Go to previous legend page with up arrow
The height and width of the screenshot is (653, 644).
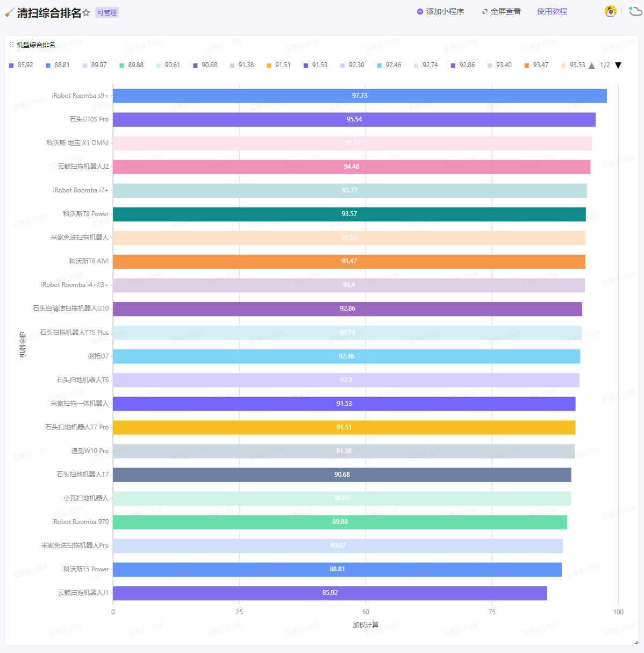coord(592,66)
